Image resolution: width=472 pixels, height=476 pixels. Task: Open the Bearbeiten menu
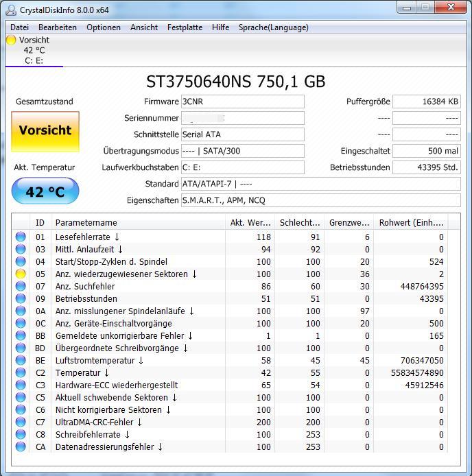click(x=58, y=27)
